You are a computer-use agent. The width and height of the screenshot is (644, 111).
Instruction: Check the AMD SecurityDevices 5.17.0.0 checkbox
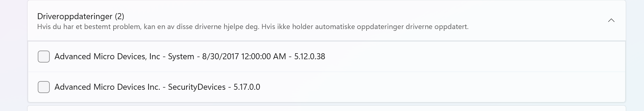(44, 87)
